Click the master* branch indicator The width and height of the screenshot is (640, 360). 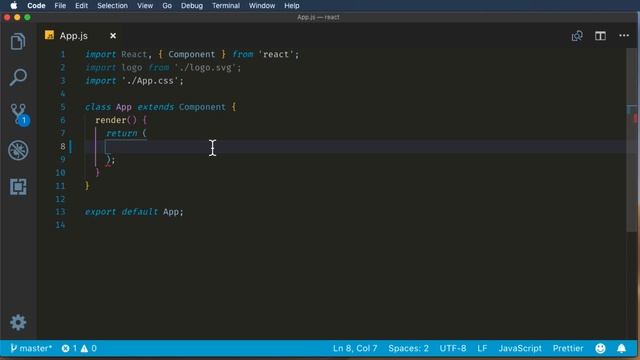pyautogui.click(x=31, y=348)
